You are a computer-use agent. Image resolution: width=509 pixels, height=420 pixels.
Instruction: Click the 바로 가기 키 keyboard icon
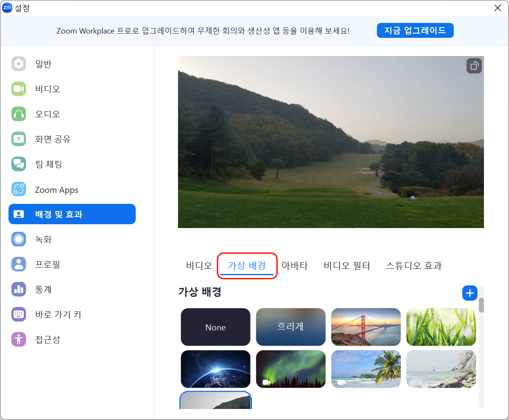(x=19, y=314)
